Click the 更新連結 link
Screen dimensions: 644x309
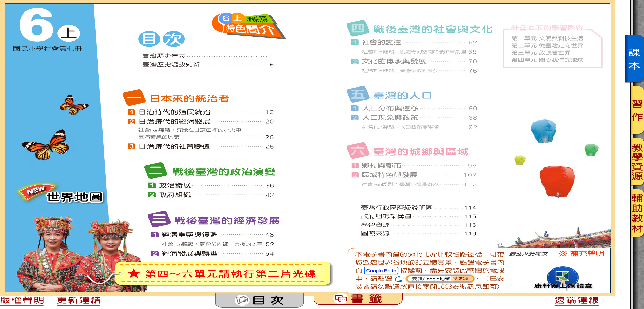(79, 300)
